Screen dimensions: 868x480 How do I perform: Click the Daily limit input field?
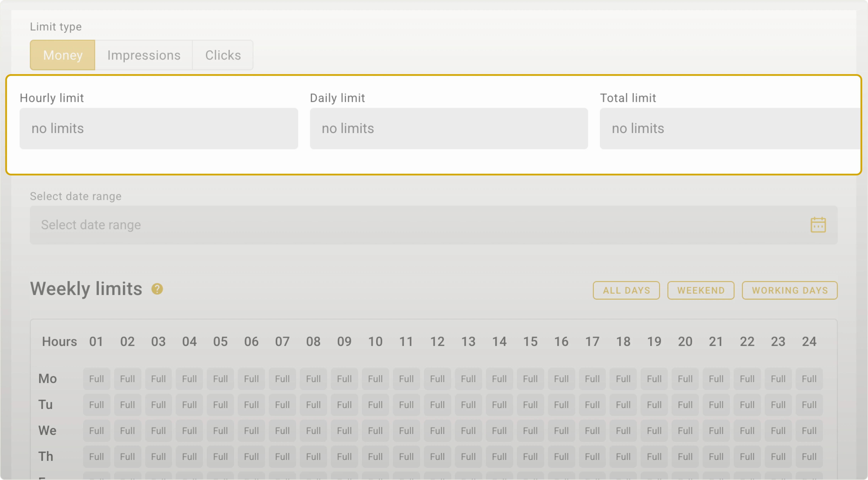click(449, 128)
